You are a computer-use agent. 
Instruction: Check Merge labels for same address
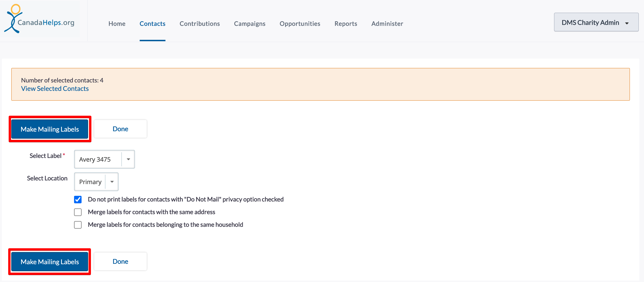(x=78, y=212)
